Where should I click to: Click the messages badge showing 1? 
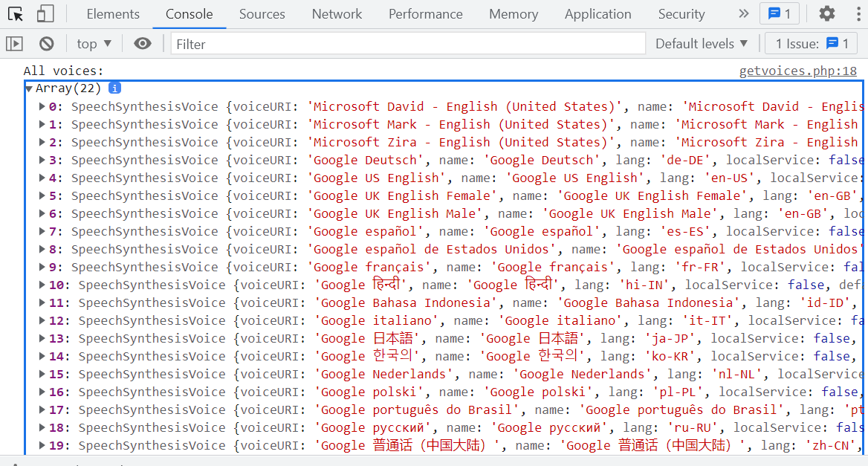(x=780, y=14)
